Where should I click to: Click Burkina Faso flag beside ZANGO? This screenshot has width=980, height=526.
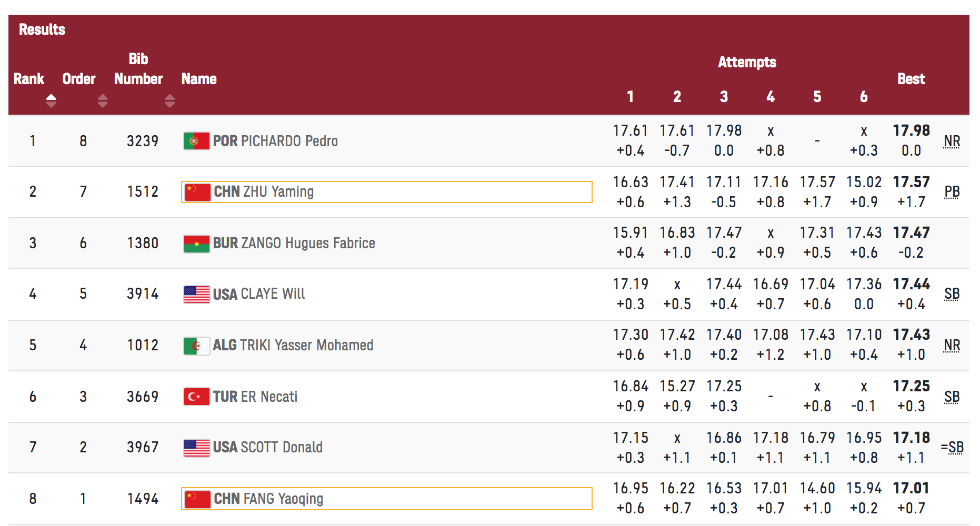pyautogui.click(x=196, y=244)
